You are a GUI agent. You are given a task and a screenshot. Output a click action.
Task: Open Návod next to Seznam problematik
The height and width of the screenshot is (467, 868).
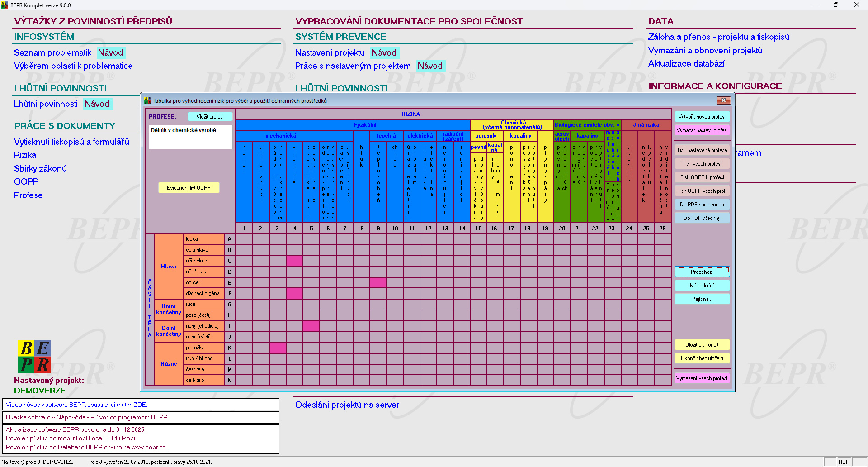click(110, 52)
